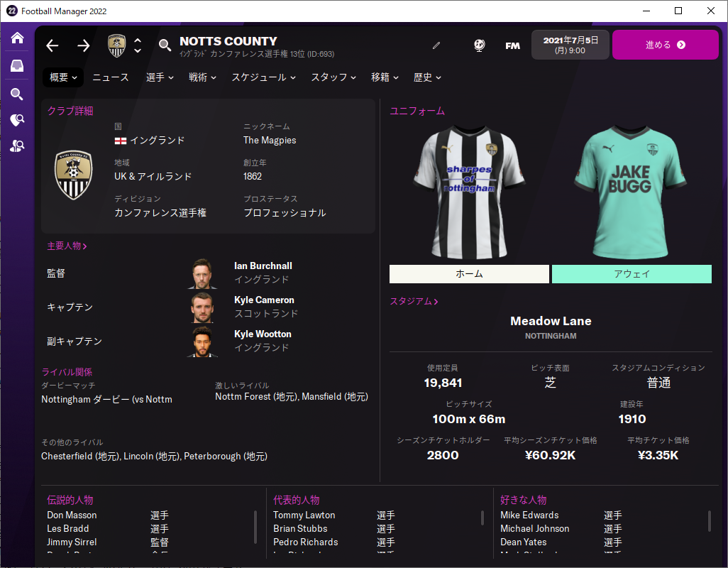
Task: Open the staff search icon in sidebar
Action: pyautogui.click(x=17, y=146)
